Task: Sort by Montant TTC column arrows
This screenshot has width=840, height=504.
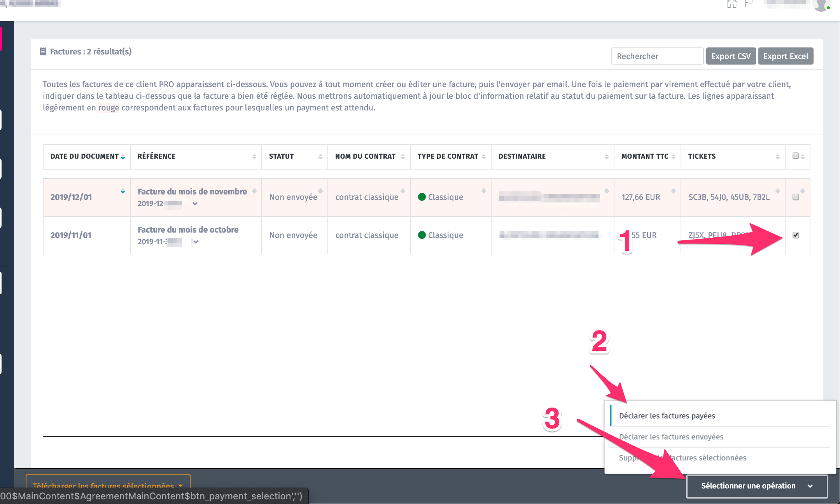Action: [x=673, y=157]
